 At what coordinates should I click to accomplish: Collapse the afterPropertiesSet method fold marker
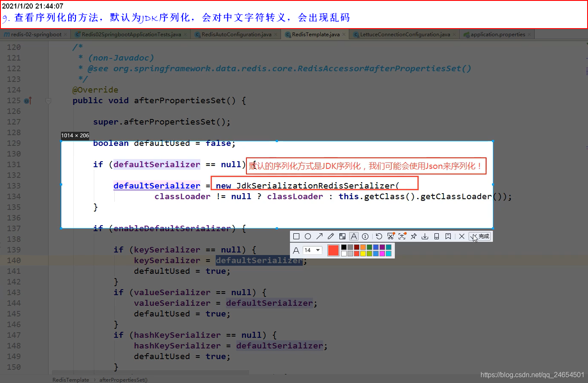pos(49,101)
